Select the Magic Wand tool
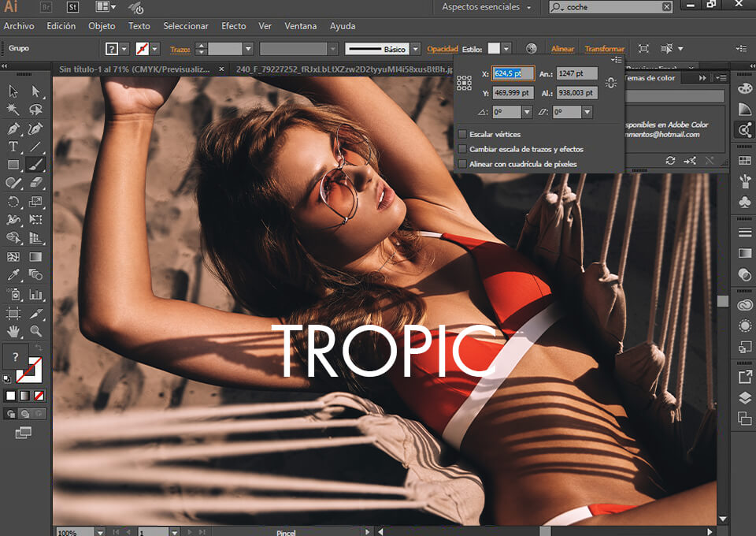The height and width of the screenshot is (536, 756). click(x=13, y=108)
